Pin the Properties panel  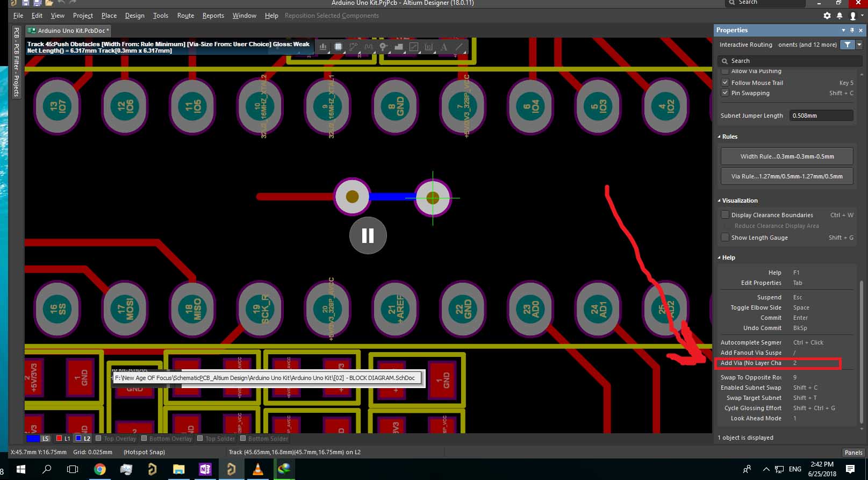click(x=852, y=30)
